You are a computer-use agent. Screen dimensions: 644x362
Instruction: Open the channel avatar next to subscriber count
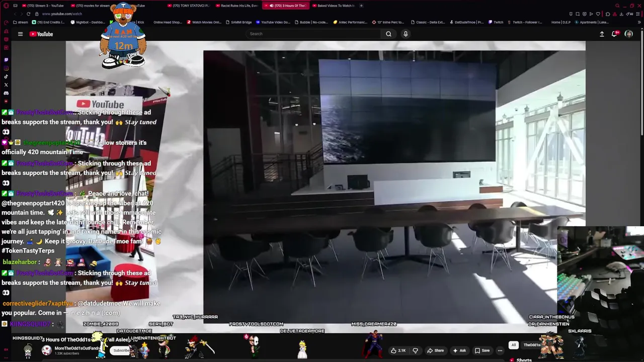click(x=46, y=350)
